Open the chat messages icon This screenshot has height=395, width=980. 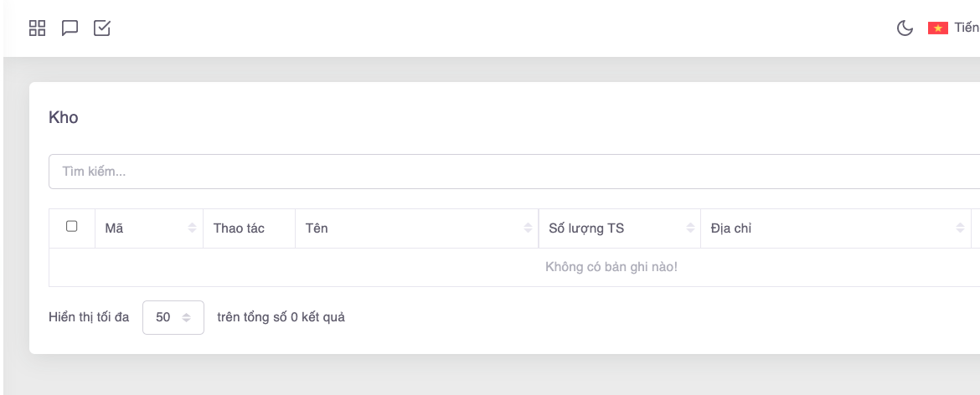[70, 28]
